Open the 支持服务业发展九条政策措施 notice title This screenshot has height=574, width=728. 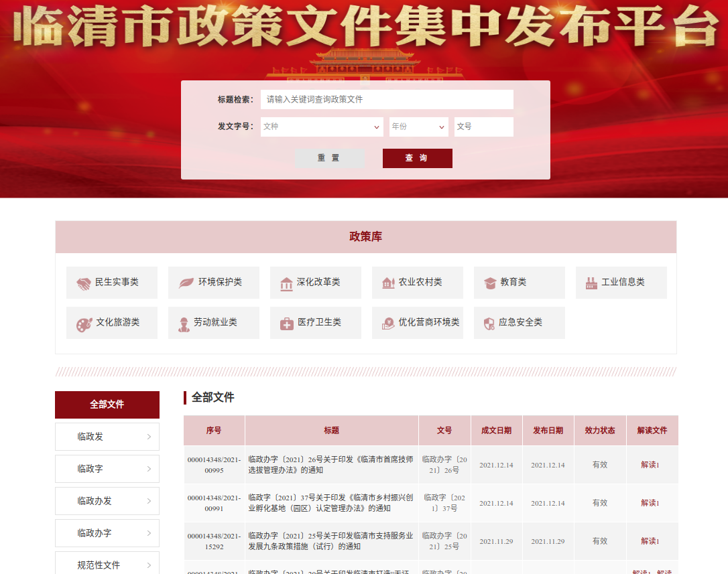point(330,541)
